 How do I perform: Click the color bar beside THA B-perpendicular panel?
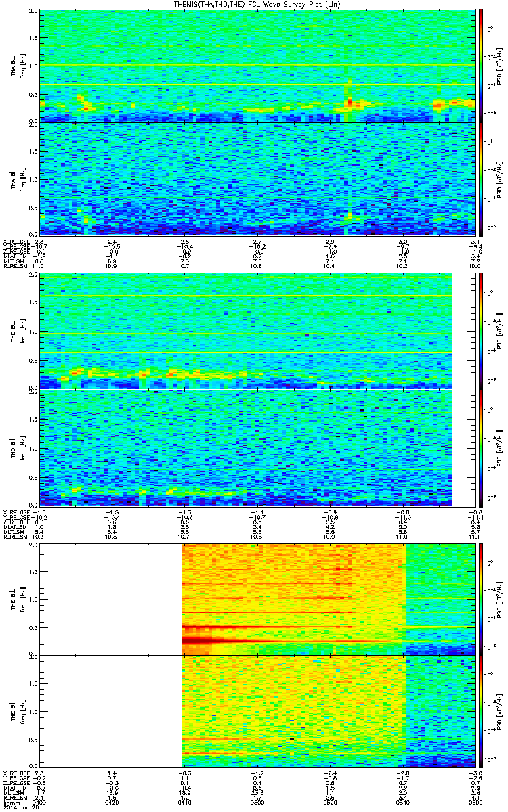[x=481, y=66]
